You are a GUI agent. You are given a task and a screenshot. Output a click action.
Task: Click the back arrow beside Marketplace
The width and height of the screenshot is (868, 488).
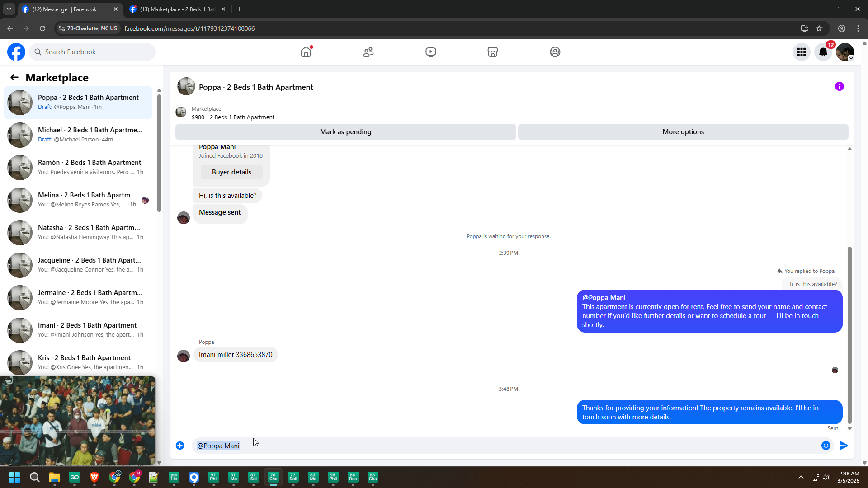click(14, 77)
